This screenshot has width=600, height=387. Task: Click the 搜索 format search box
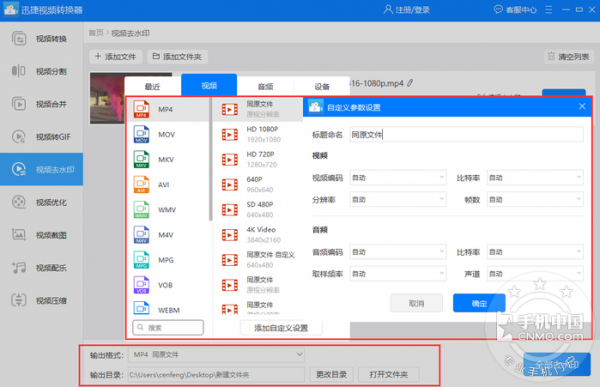[168, 328]
